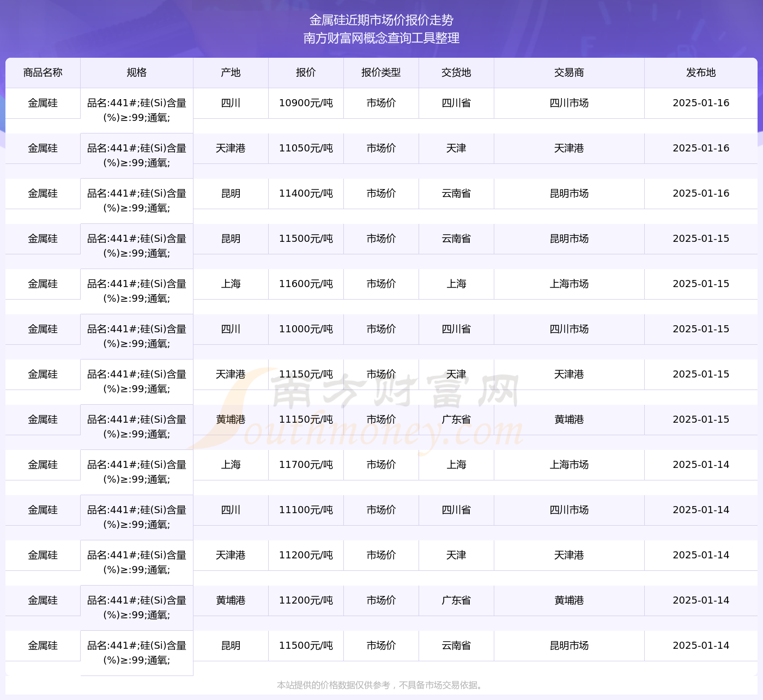The width and height of the screenshot is (763, 700).
Task: Click 天津港 origin cell in the 11050元/吨 row
Action: [x=231, y=148]
